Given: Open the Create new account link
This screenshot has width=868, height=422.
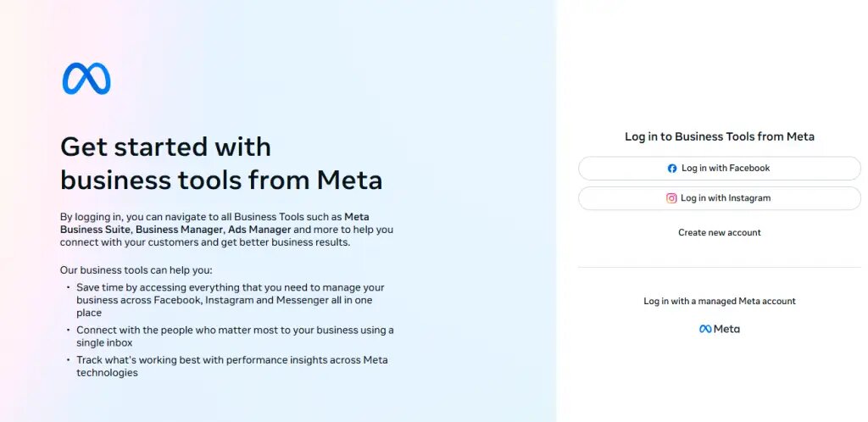Looking at the screenshot, I should tap(720, 232).
